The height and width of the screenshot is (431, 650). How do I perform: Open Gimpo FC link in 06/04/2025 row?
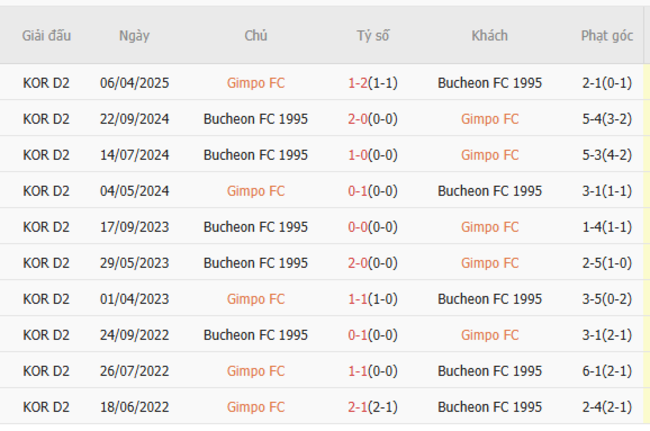click(x=256, y=83)
